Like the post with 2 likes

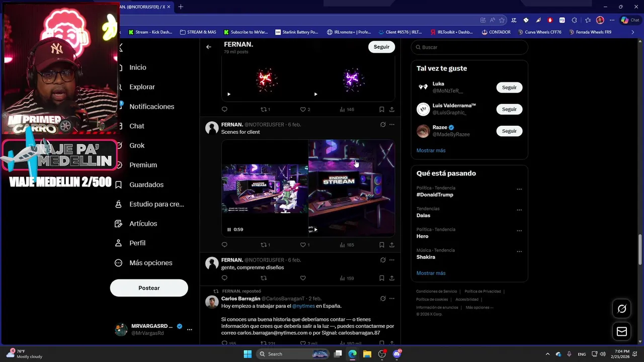(305, 109)
